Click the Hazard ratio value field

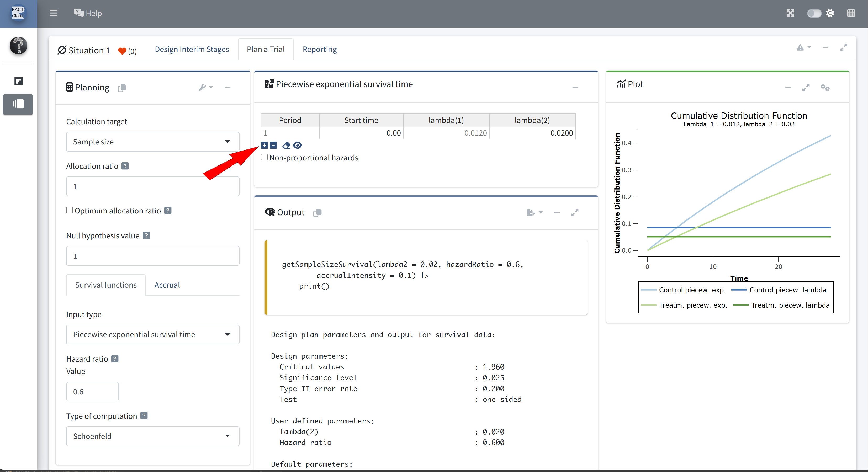click(x=92, y=391)
